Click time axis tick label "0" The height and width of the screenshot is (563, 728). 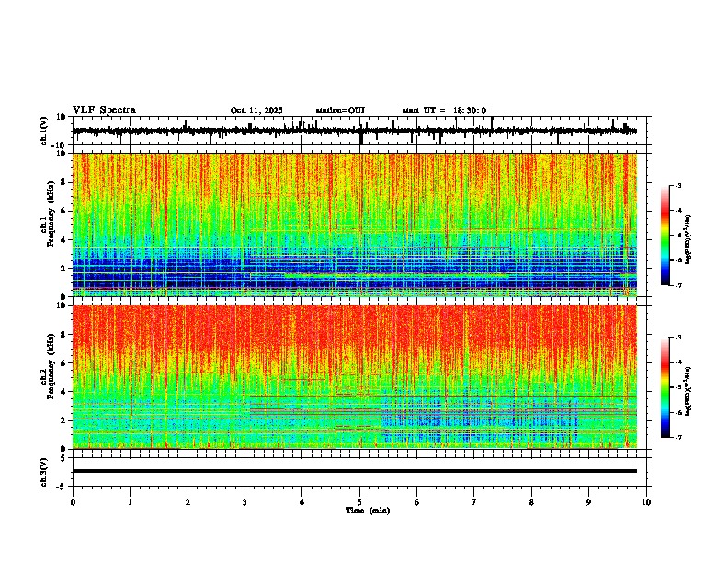click(x=73, y=502)
